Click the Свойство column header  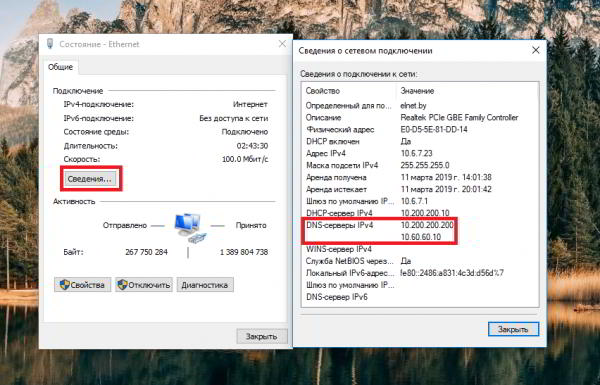coord(323,91)
